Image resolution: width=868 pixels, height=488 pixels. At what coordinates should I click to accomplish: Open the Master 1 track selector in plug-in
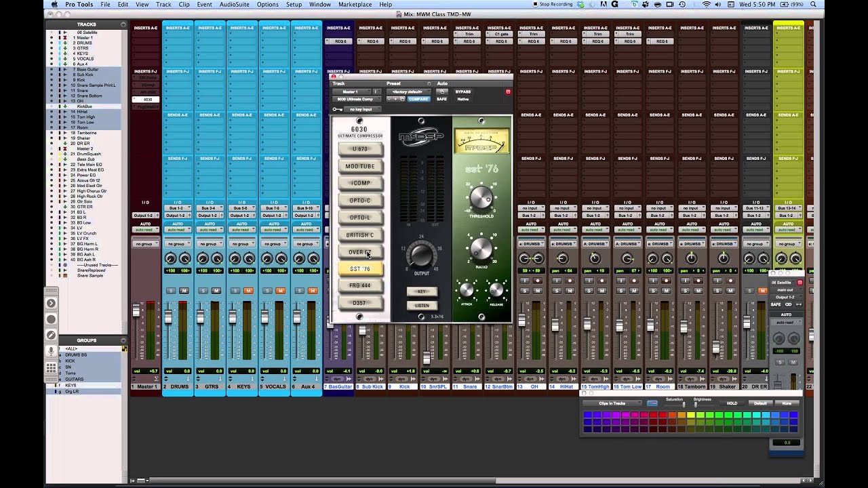[351, 91]
